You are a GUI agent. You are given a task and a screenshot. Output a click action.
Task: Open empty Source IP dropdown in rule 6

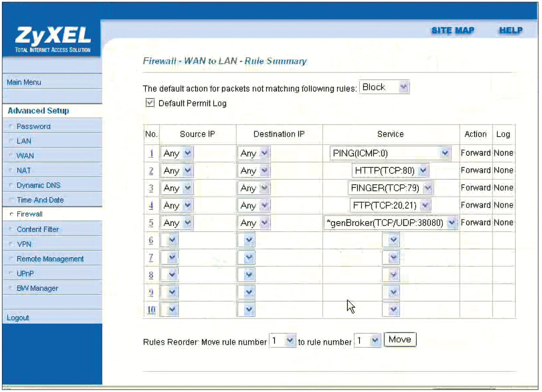pyautogui.click(x=169, y=240)
